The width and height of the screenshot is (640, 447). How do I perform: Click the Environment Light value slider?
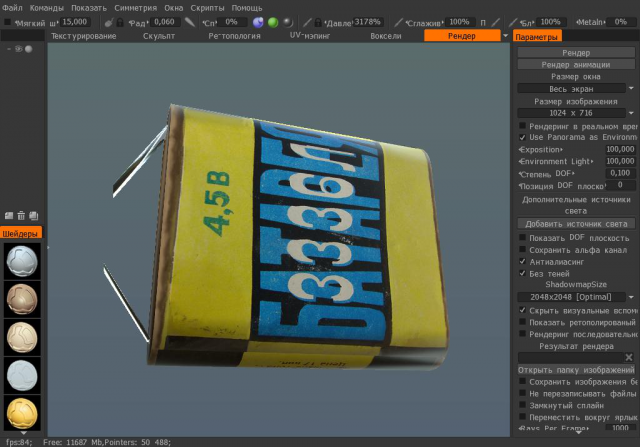pyautogui.click(x=620, y=161)
